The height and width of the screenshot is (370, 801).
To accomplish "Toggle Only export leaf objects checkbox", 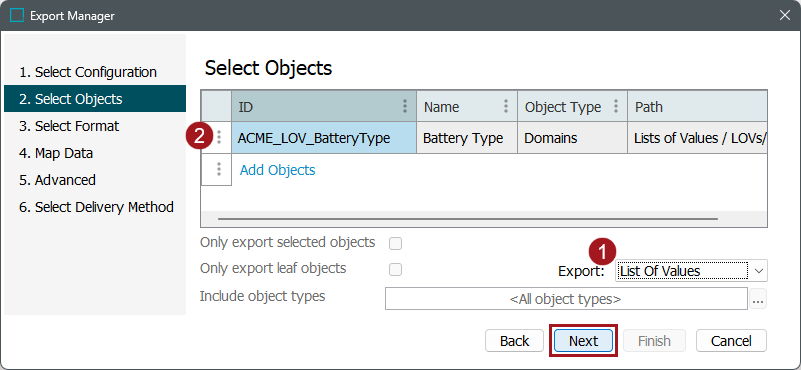I will point(395,269).
